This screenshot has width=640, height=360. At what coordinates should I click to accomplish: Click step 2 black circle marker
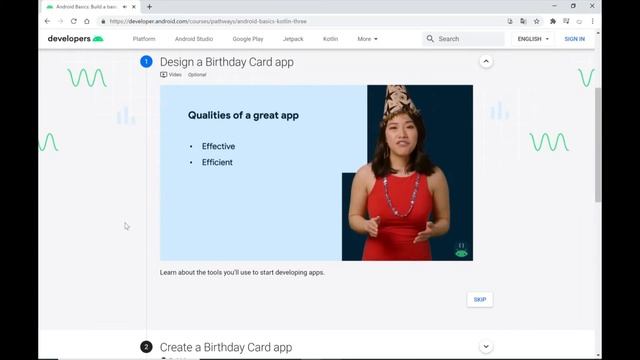pos(146,347)
